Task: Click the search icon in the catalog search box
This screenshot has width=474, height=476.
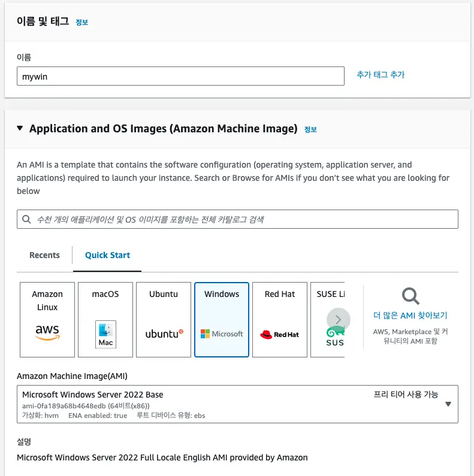Action: pos(27,219)
